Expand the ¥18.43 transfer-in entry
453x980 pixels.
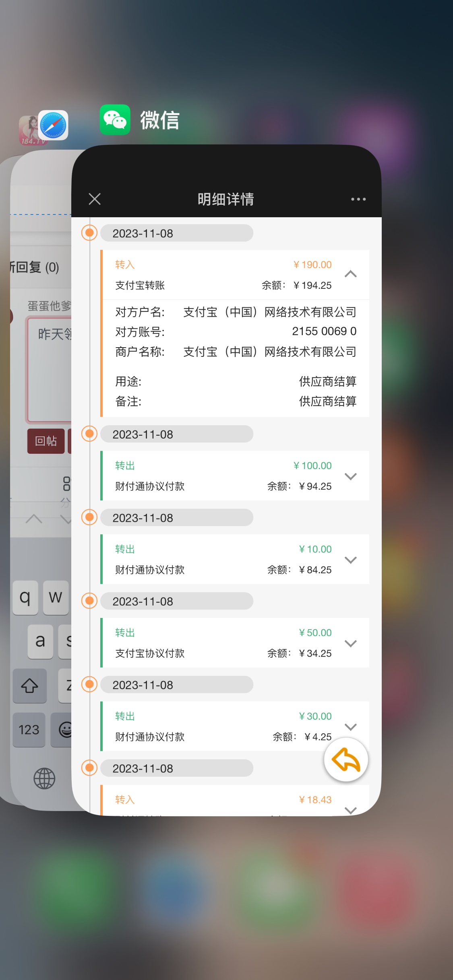[351, 810]
